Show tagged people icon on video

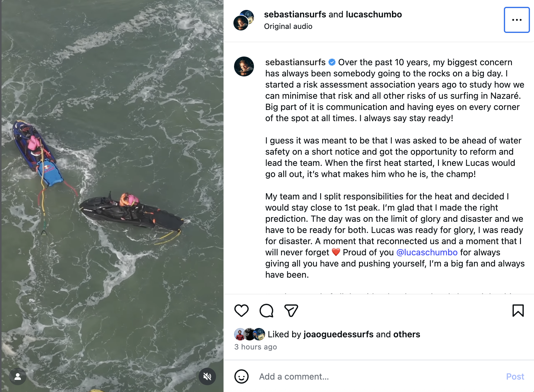(x=18, y=376)
